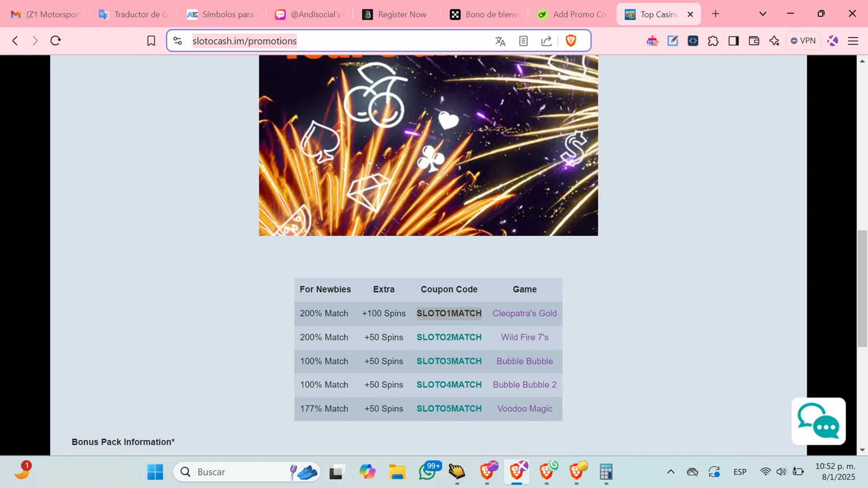Open the browser main menu
The height and width of the screenshot is (488, 868).
[x=853, y=41]
